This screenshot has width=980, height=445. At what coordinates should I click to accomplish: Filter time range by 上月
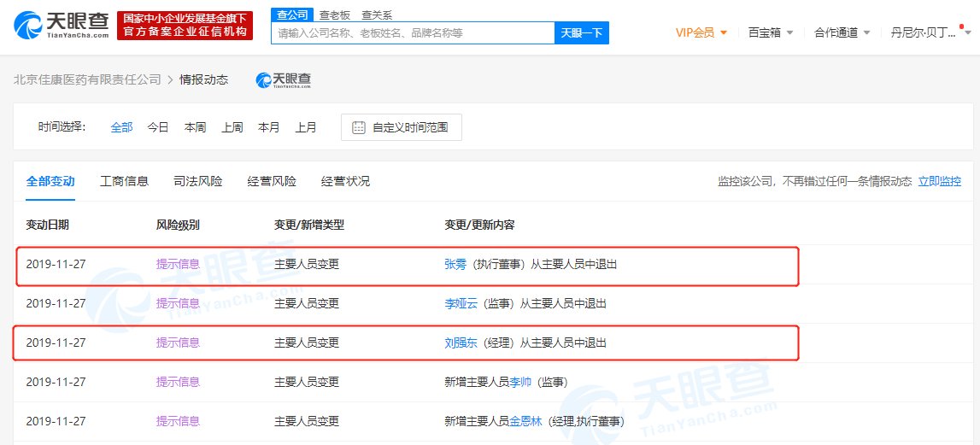coord(306,127)
